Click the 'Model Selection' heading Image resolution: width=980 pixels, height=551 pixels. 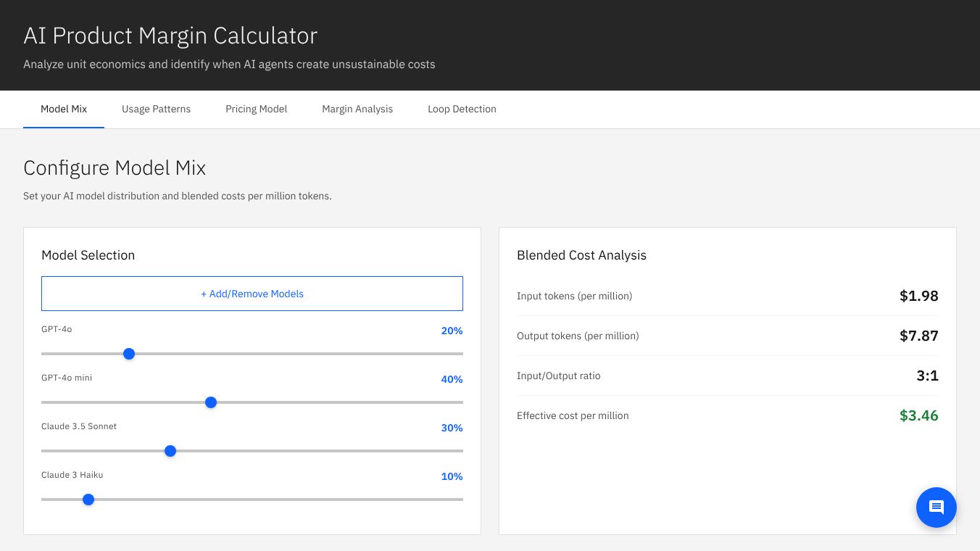(88, 255)
